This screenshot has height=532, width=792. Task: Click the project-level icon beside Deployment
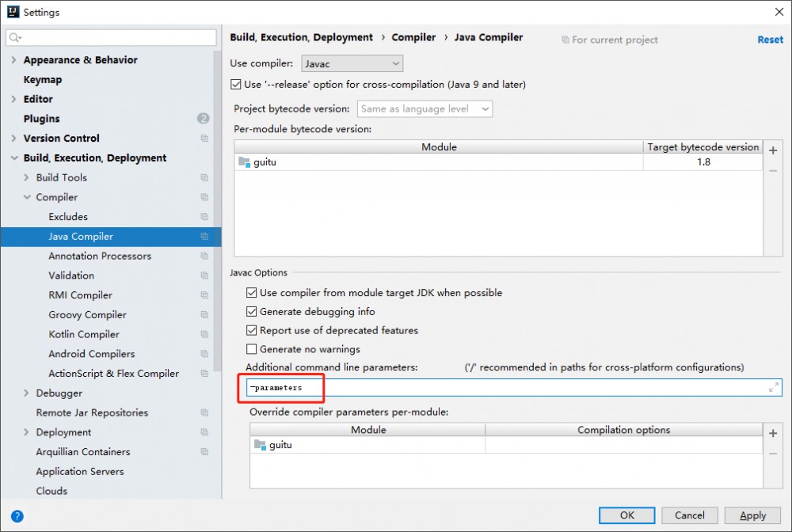(204, 432)
